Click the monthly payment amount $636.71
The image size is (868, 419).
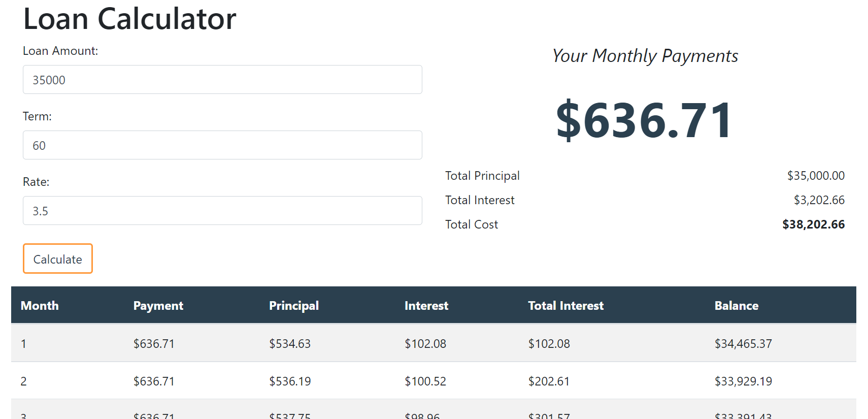(x=644, y=119)
